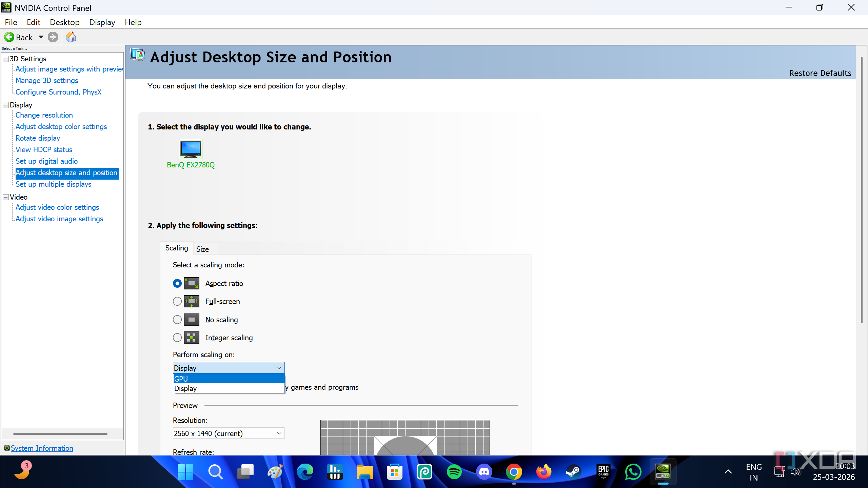Click the NVIDIA Control Panel taskbar icon

[x=663, y=472]
